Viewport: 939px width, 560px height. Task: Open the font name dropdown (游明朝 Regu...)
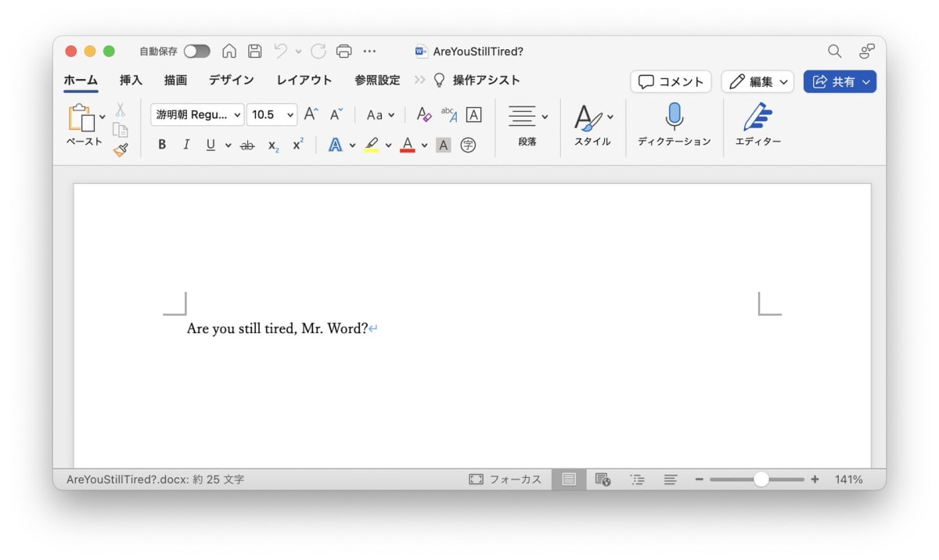[197, 114]
